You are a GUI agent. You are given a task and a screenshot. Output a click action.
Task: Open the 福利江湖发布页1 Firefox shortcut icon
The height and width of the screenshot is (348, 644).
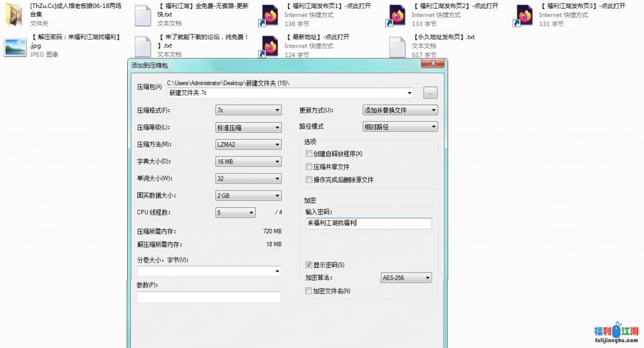(x=270, y=15)
